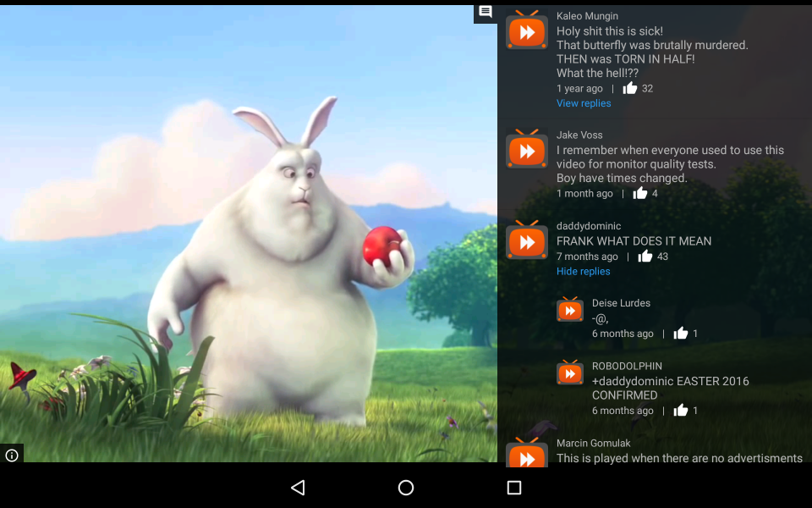Toggle the comments panel icon
This screenshot has height=508, width=812.
pyautogui.click(x=486, y=12)
